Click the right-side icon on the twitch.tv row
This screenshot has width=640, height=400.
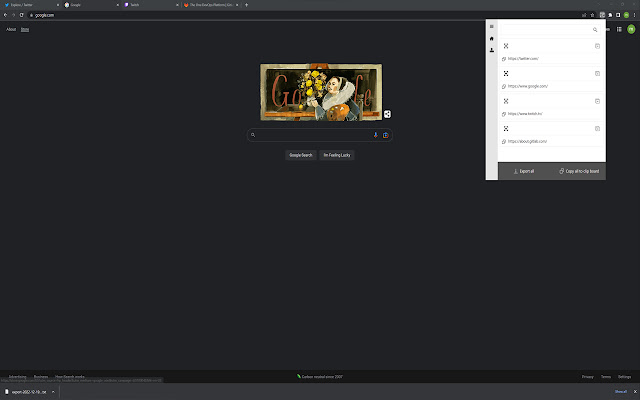click(x=597, y=101)
